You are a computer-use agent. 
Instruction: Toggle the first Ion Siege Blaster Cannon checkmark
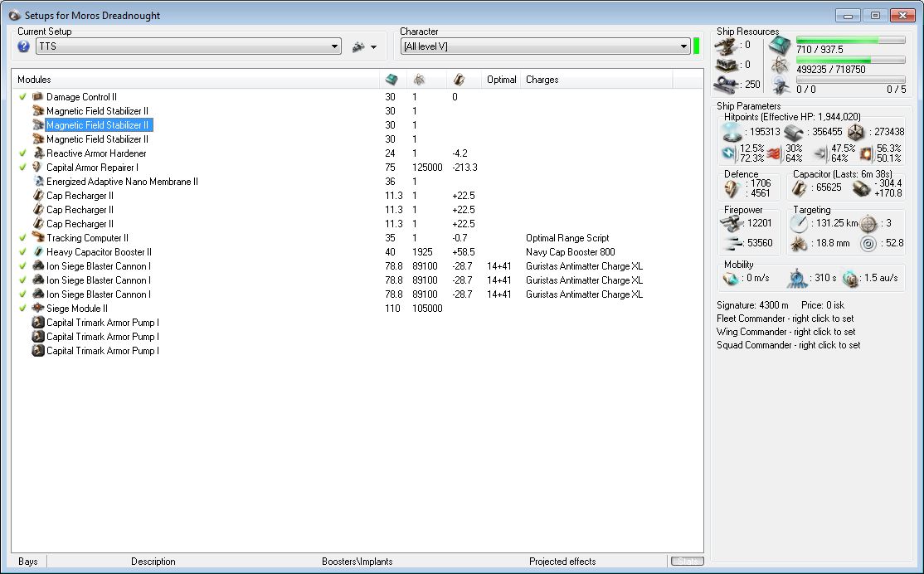click(22, 265)
